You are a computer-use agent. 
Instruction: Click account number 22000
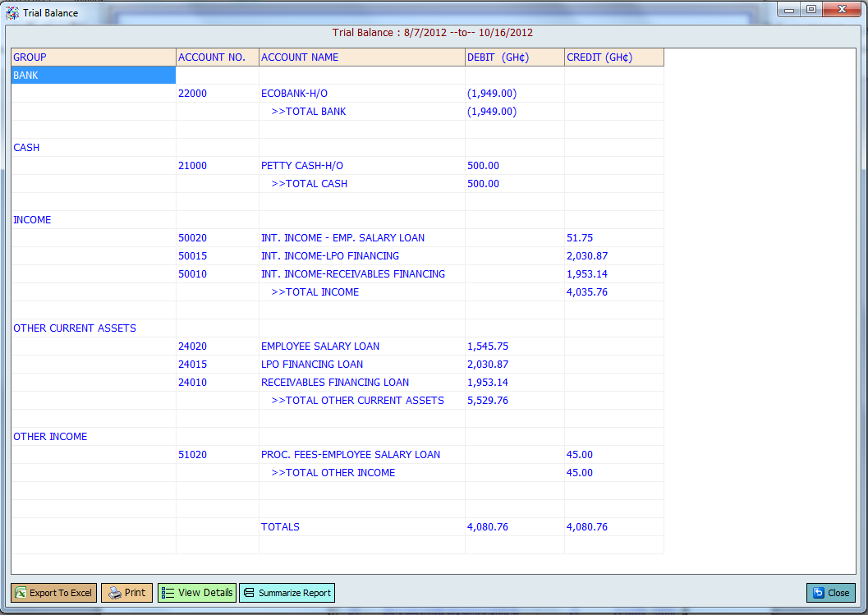tap(193, 94)
